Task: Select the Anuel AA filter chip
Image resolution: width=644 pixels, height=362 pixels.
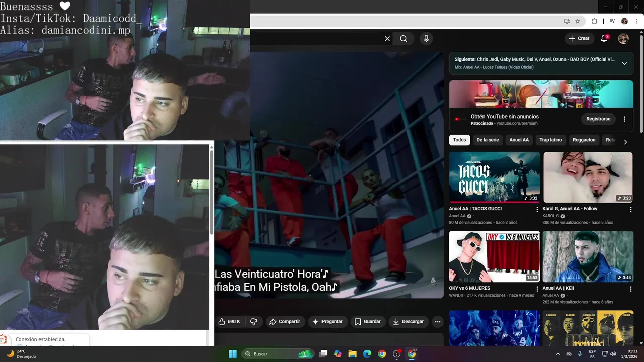Action: coord(519,140)
